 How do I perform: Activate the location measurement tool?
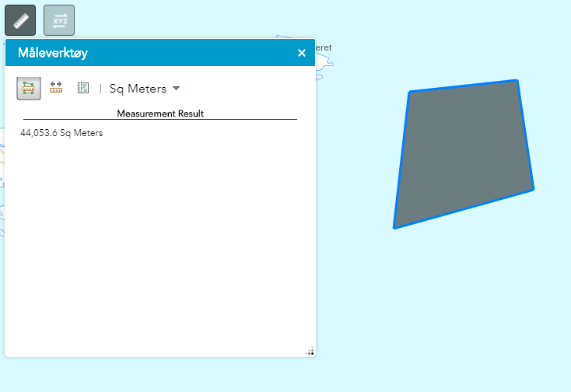83,89
